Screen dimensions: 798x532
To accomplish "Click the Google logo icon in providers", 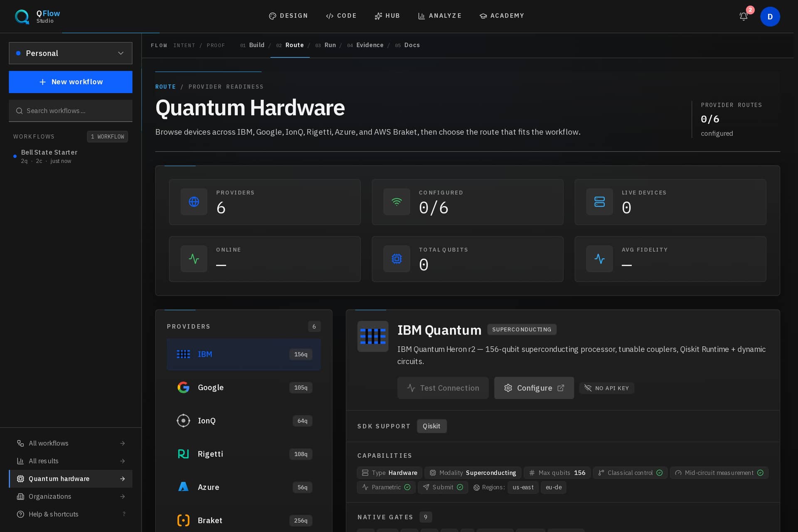I will pos(183,387).
